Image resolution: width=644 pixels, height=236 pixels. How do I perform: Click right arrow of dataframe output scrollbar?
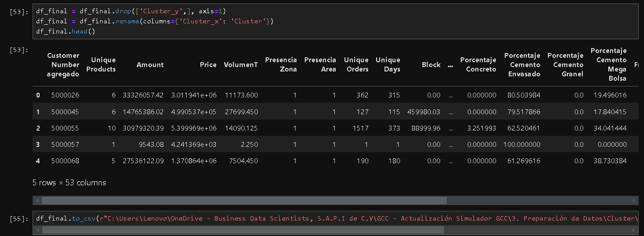(x=635, y=201)
